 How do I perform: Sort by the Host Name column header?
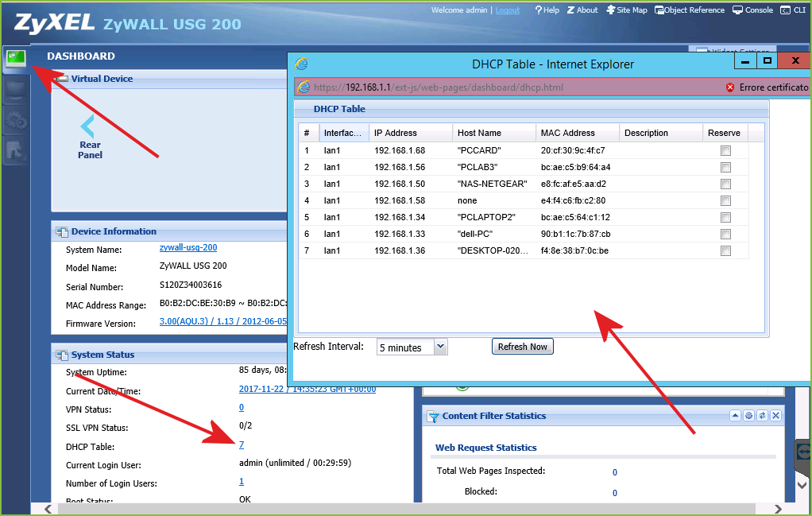pos(494,133)
